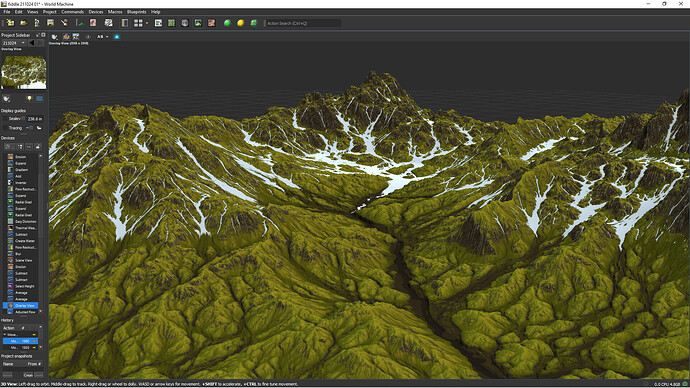
Task: Click the help question-mark toolbar icon
Action: tap(37, 23)
